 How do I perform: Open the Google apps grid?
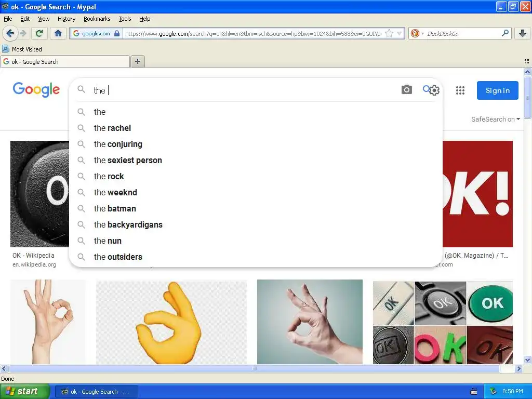click(460, 90)
